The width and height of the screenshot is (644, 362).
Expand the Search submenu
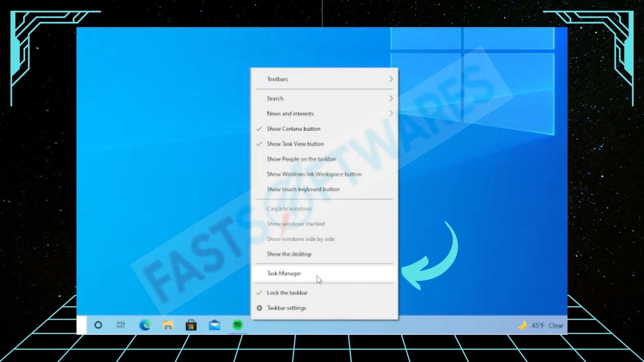pos(325,99)
